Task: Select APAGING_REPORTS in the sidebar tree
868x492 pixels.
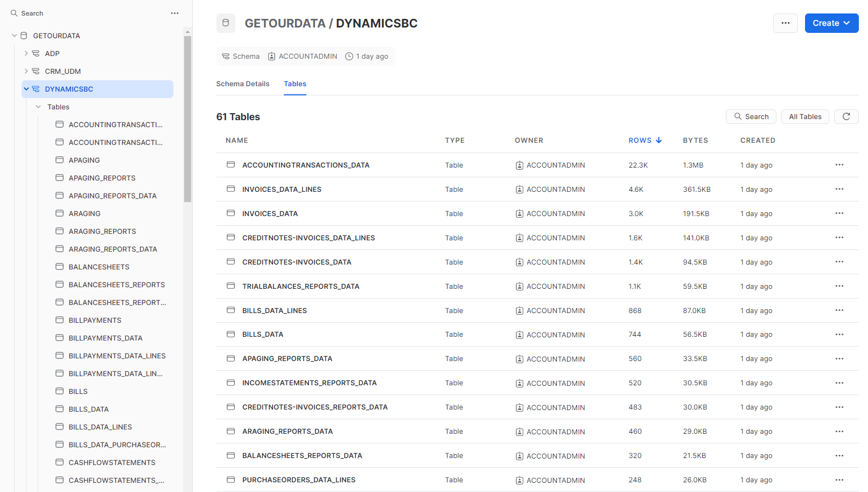Action: [102, 178]
